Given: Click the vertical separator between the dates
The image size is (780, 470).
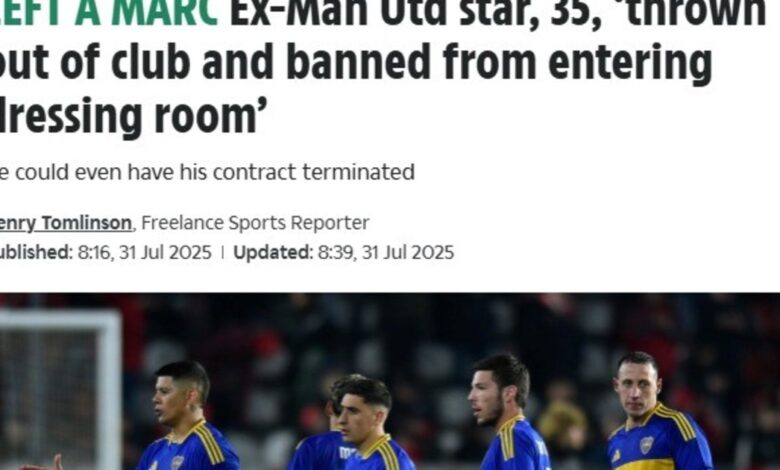Looking at the screenshot, I should [222, 252].
